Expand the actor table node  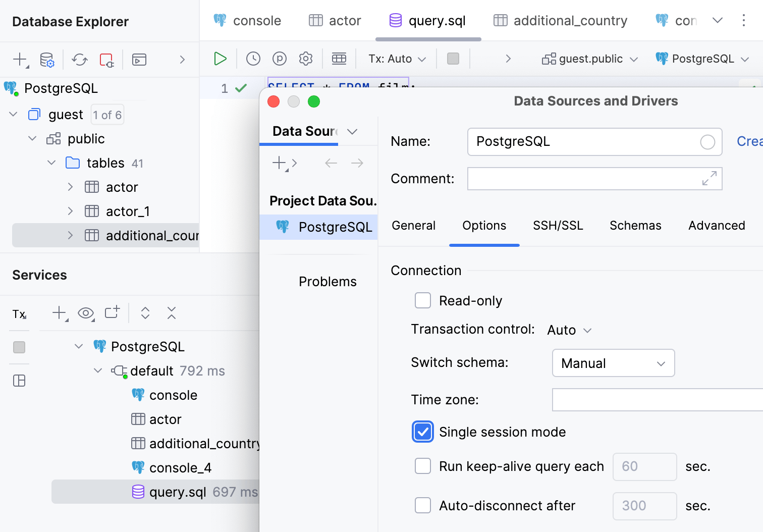70,187
